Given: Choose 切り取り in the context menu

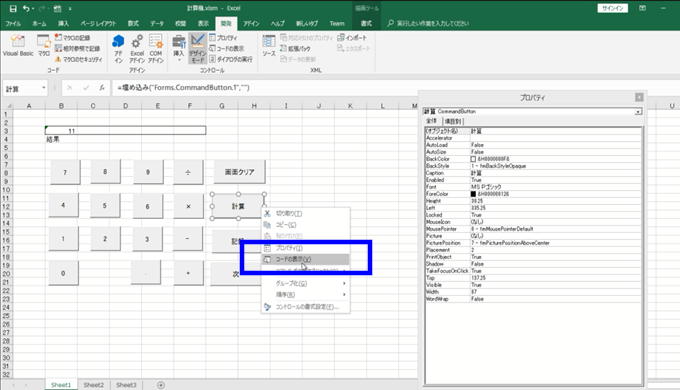Looking at the screenshot, I should pos(305,213).
